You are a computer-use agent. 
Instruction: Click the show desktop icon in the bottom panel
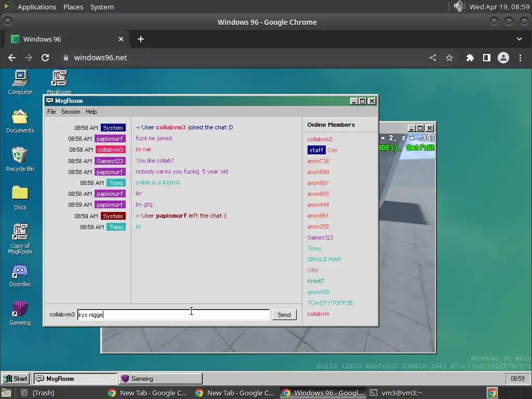tap(6, 393)
